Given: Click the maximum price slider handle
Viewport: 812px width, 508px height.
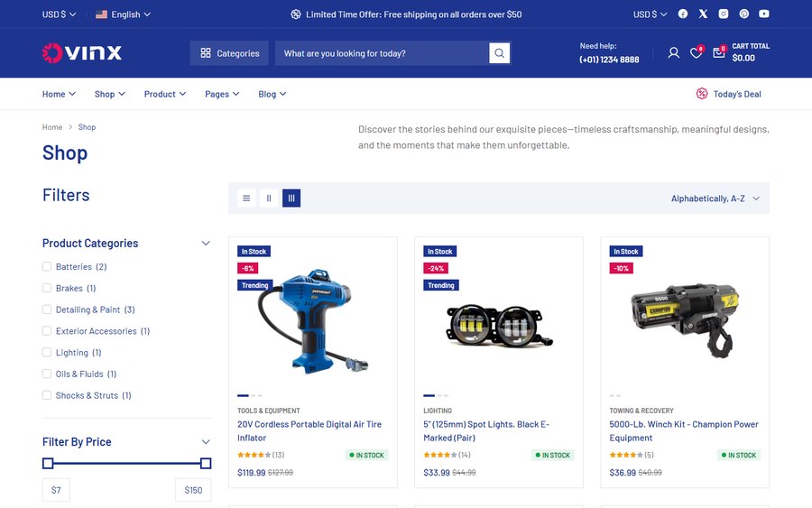Looking at the screenshot, I should pyautogui.click(x=206, y=463).
